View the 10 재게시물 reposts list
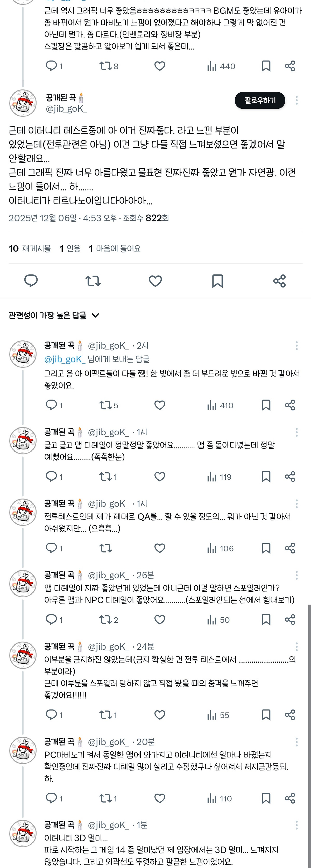 pyautogui.click(x=30, y=249)
